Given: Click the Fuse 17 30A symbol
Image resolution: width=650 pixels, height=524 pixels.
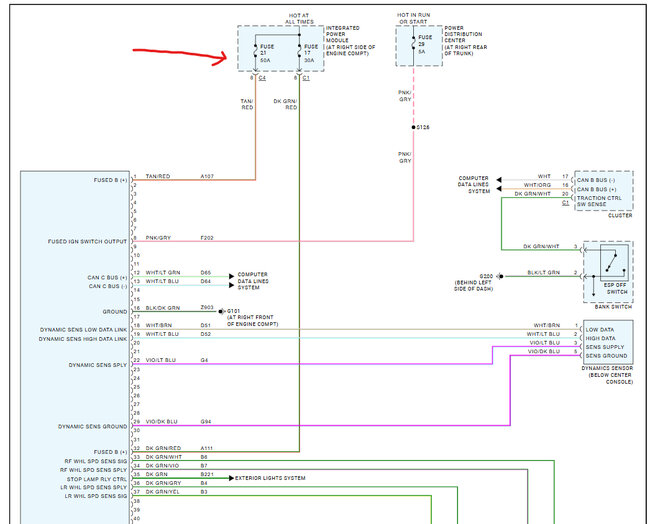Looking at the screenshot, I should pyautogui.click(x=299, y=50).
